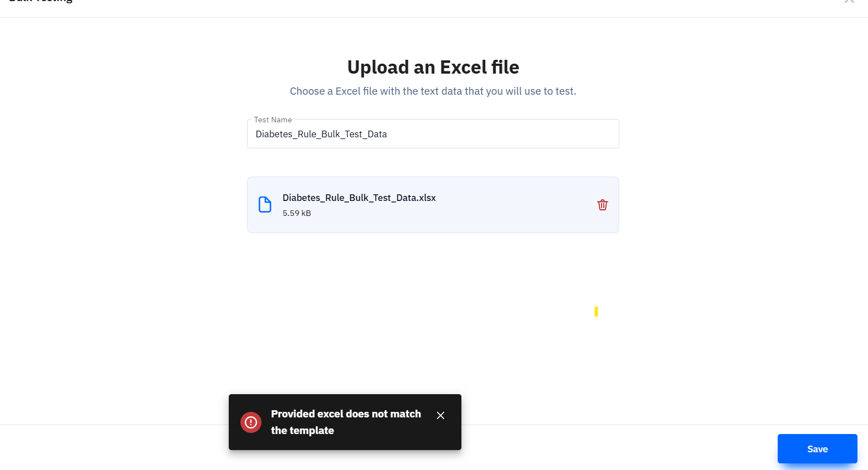Image resolution: width=868 pixels, height=470 pixels.
Task: Select the uploaded file card
Action: 433,205
